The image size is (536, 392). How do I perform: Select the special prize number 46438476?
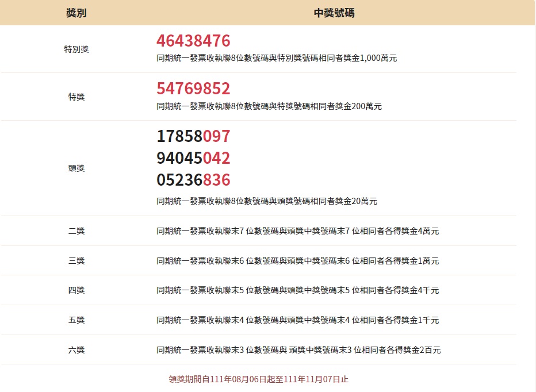coord(193,41)
